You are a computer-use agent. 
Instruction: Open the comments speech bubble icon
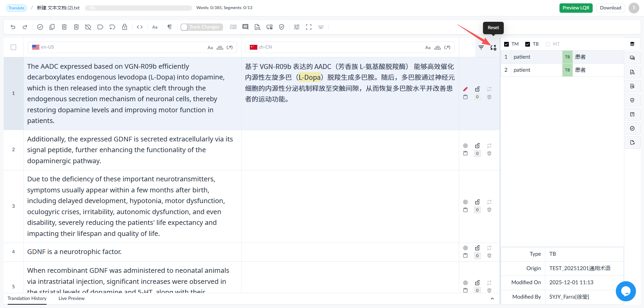(x=246, y=27)
